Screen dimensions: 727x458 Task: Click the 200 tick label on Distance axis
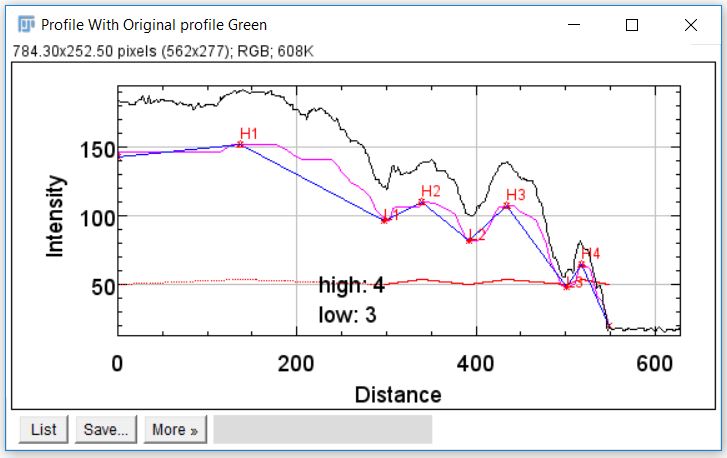click(296, 363)
